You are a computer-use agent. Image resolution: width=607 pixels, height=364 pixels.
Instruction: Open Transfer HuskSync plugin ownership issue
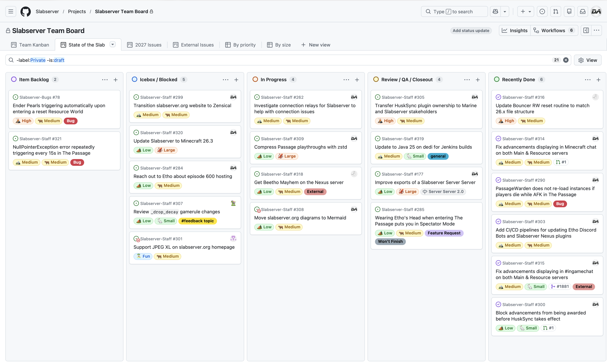(x=426, y=109)
